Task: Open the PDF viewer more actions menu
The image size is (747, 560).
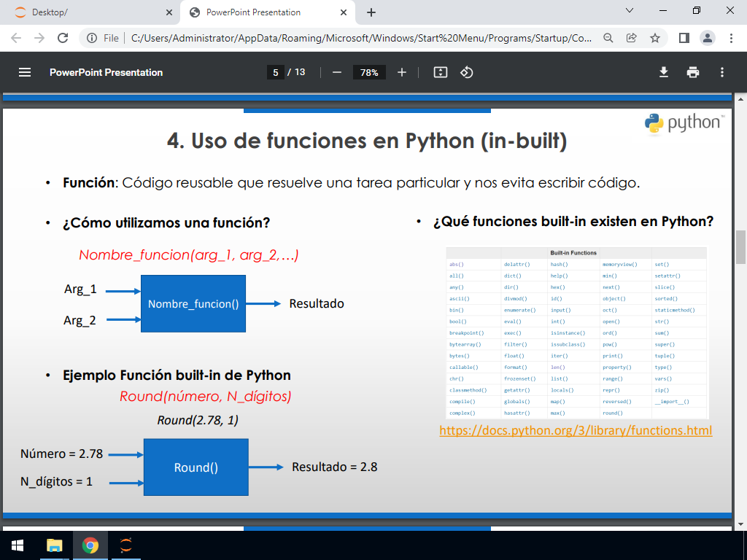Action: [x=722, y=72]
